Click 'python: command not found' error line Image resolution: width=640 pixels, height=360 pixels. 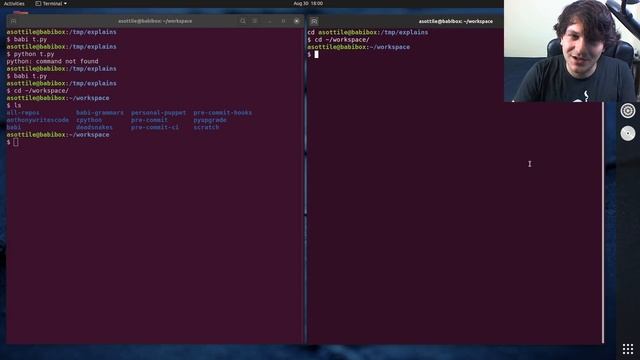[x=52, y=61]
